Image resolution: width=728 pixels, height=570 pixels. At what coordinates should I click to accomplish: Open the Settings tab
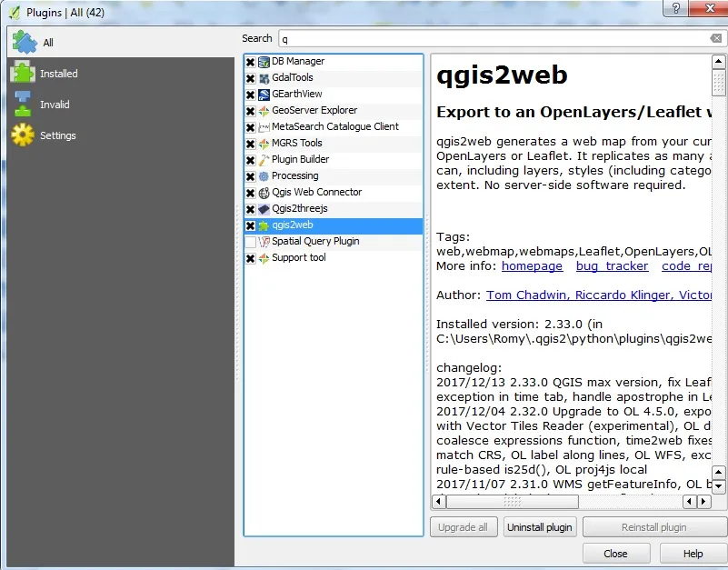click(x=121, y=135)
